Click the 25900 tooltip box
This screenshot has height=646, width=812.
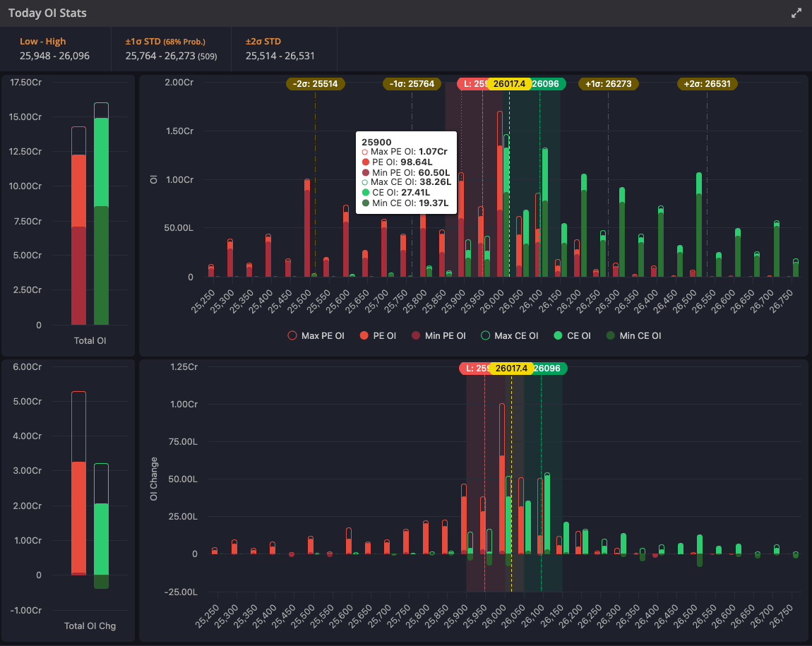point(406,173)
